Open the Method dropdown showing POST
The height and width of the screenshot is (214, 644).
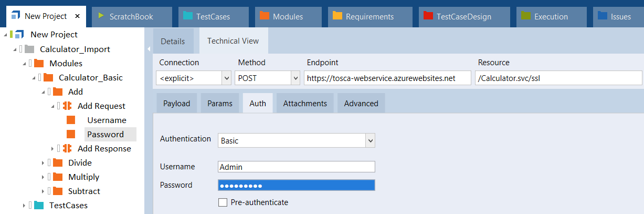(294, 78)
